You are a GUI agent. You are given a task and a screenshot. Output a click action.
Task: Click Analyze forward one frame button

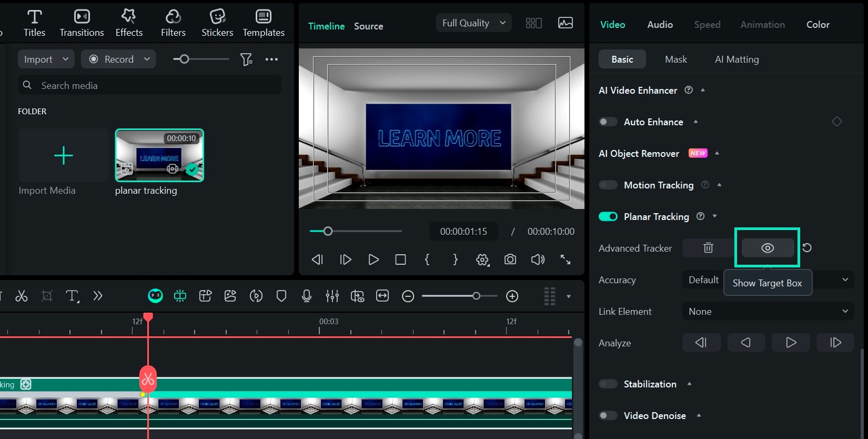point(835,343)
